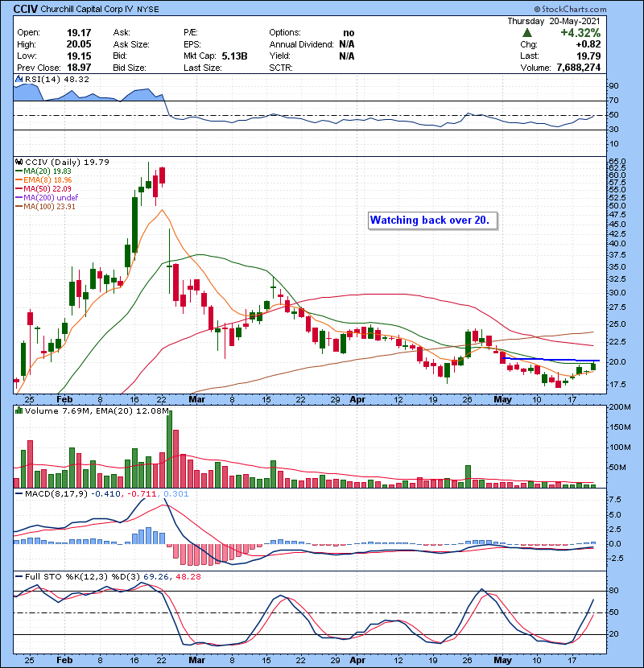Click the candlestick icon beside CCIV (Daily)
Image resolution: width=644 pixels, height=668 pixels.
coord(19,162)
